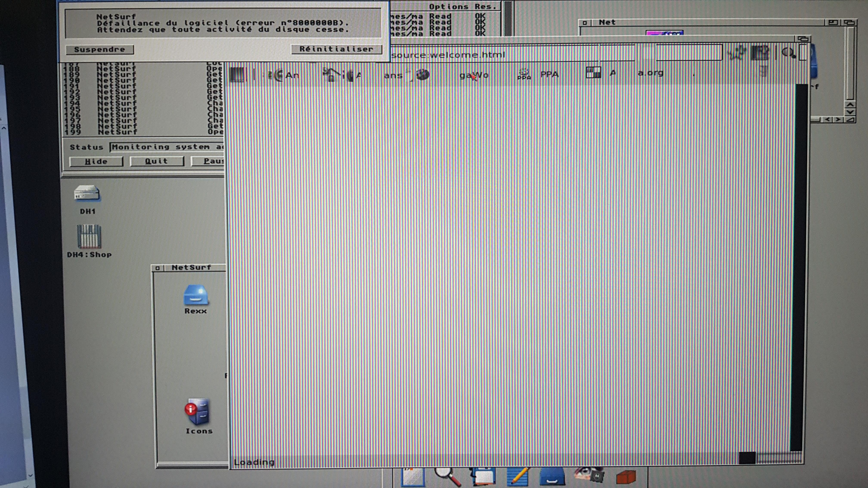
Task: Click the red brick cube dock icon
Action: click(626, 477)
